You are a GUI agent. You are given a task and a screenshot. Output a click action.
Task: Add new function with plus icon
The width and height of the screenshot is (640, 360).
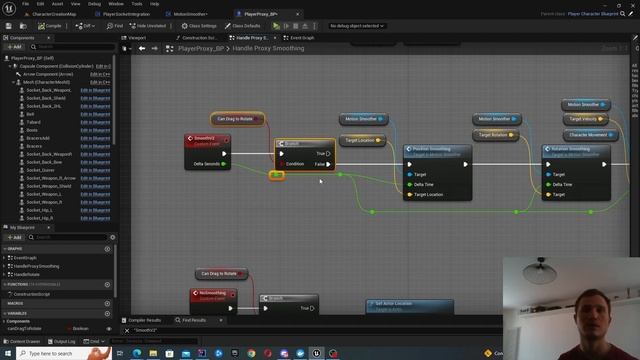click(107, 284)
